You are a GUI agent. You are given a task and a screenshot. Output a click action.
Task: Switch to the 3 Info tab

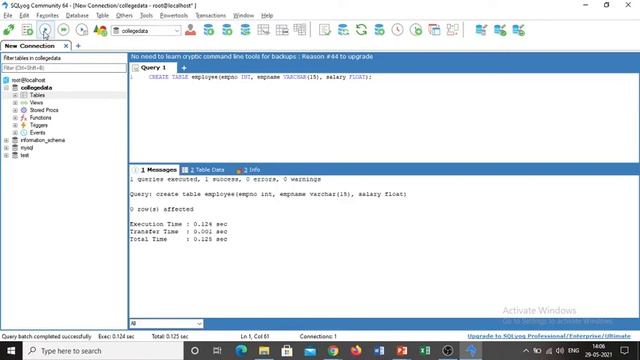click(x=248, y=170)
